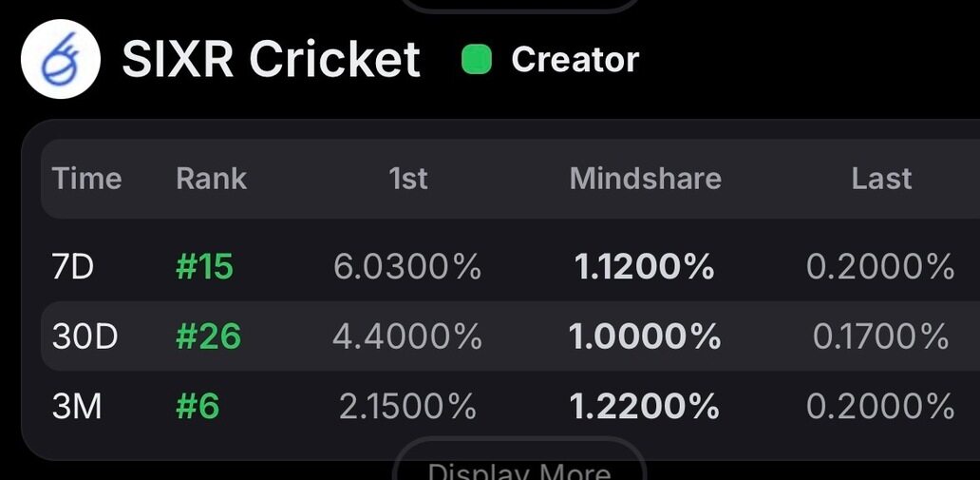Click the 1.0000% 30D Mindshare value
980x480 pixels.
[x=645, y=336]
